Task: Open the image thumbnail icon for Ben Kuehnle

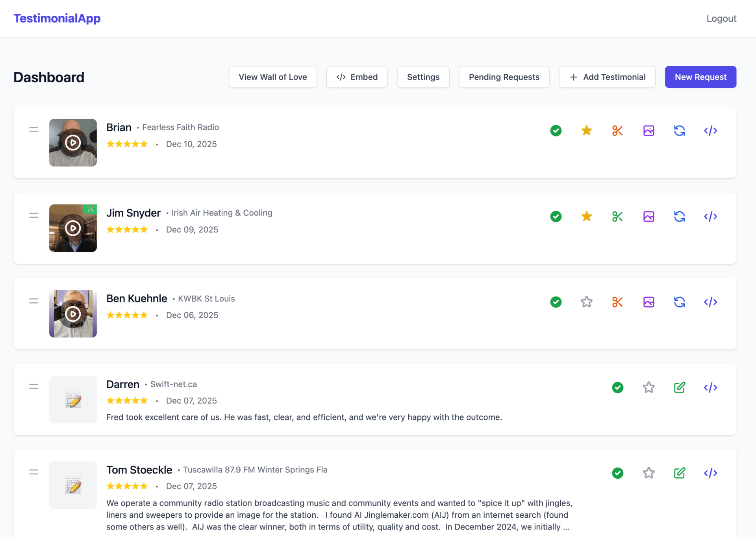Action: click(x=649, y=302)
